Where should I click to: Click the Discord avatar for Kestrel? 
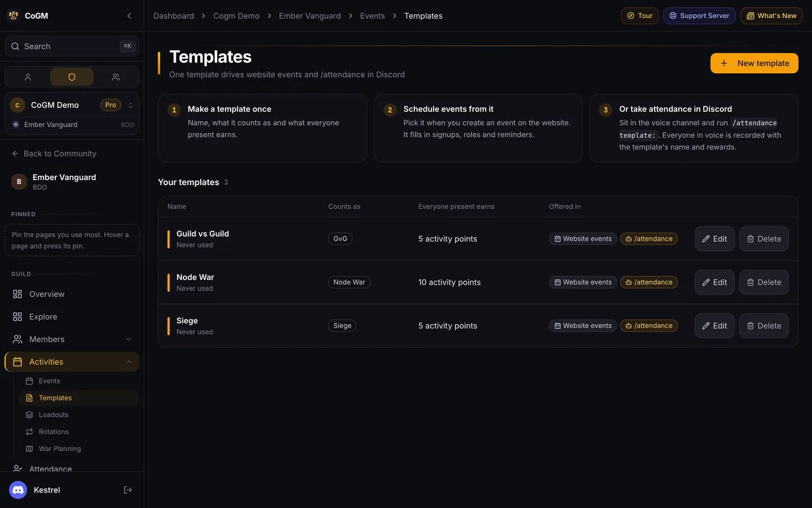pyautogui.click(x=18, y=490)
